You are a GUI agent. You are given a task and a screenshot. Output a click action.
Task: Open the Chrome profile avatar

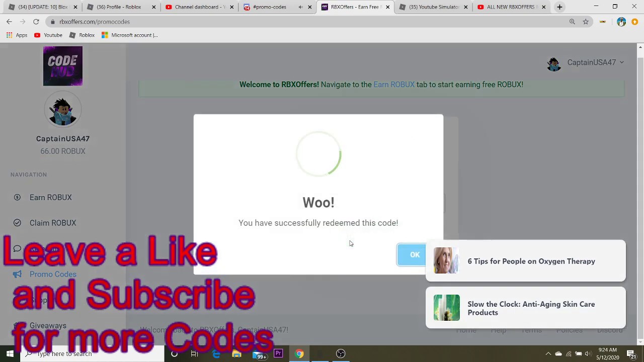tap(621, 22)
